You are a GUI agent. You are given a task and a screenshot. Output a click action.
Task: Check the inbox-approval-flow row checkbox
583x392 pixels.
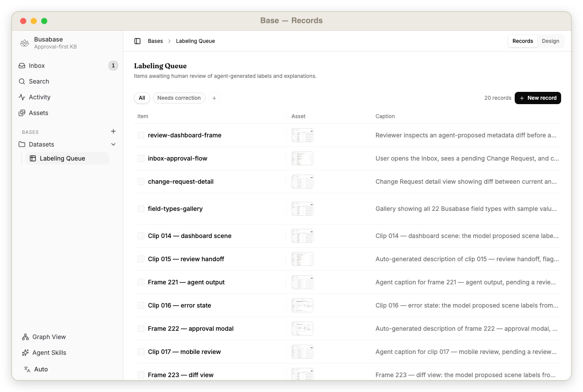[x=141, y=158]
